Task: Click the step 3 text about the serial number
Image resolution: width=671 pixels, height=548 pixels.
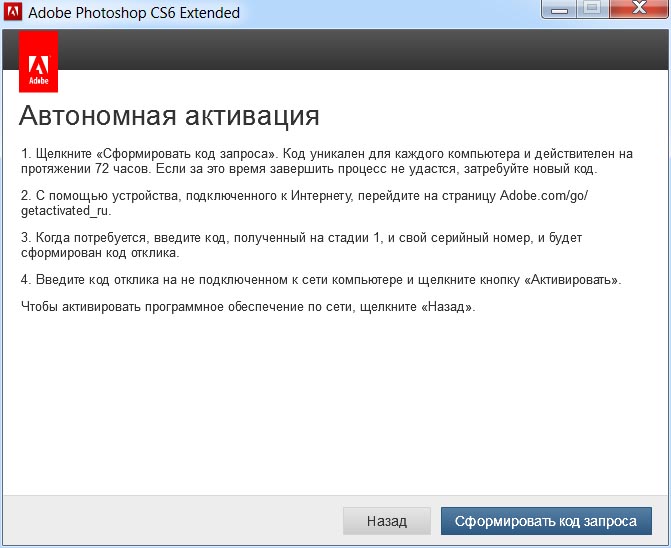Action: pyautogui.click(x=300, y=246)
